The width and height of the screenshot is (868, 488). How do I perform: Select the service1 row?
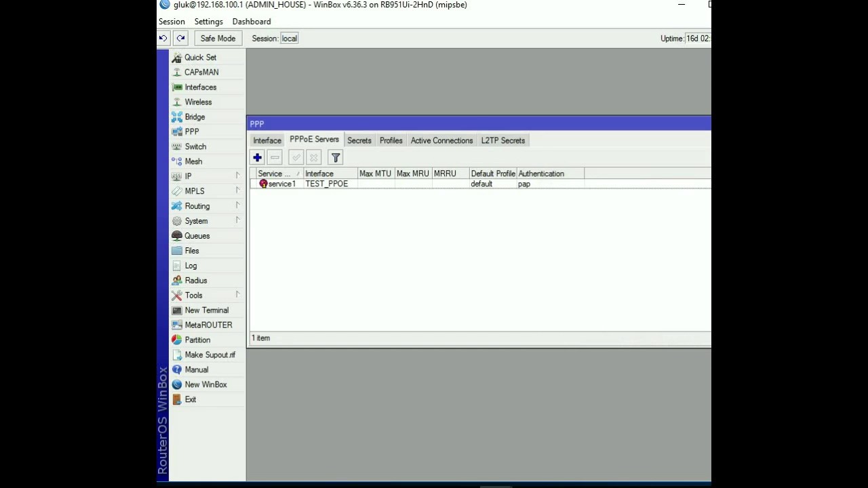tap(480, 184)
